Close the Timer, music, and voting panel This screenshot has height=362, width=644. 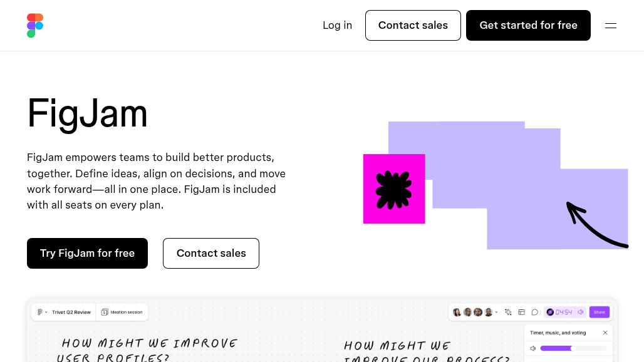[605, 333]
